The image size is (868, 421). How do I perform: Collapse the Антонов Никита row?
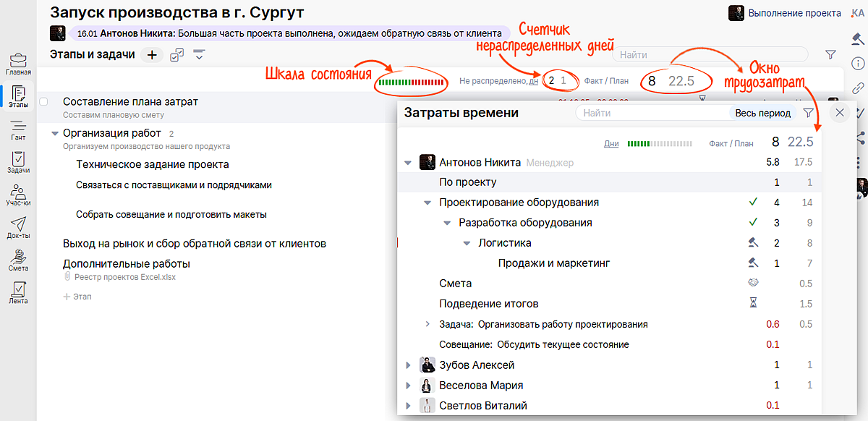point(408,163)
